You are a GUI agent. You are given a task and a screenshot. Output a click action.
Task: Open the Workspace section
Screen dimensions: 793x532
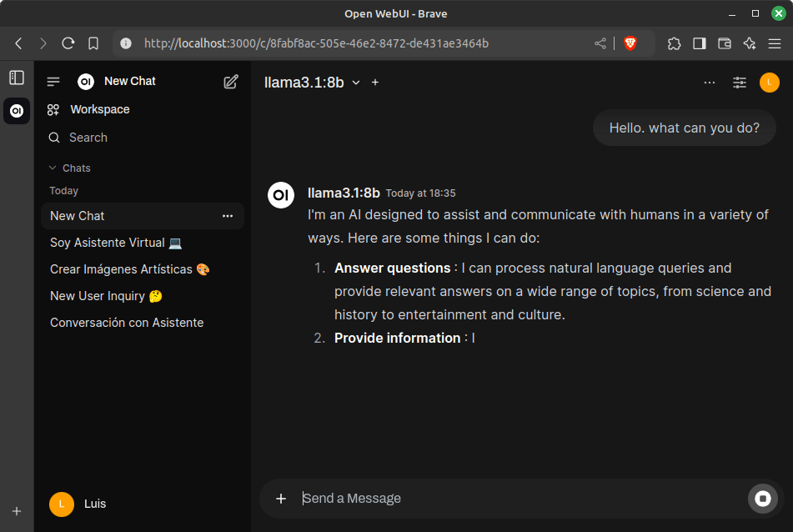(99, 109)
